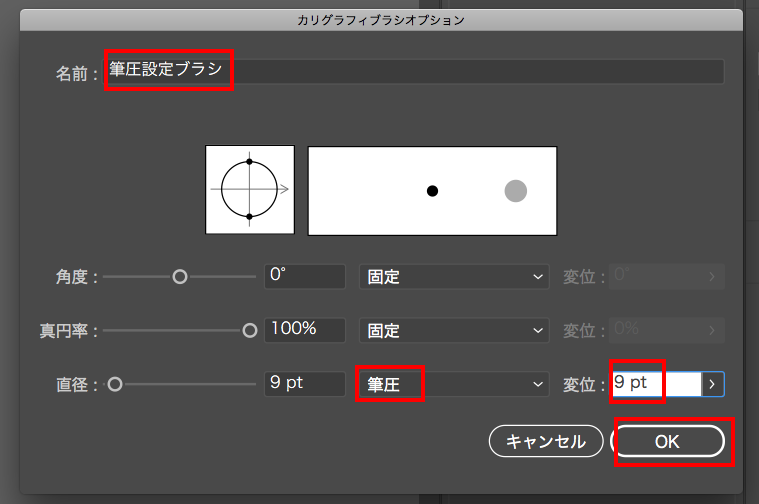This screenshot has height=504, width=759.
Task: Click the 直径 変位 field showing 9 pt
Action: tap(655, 384)
